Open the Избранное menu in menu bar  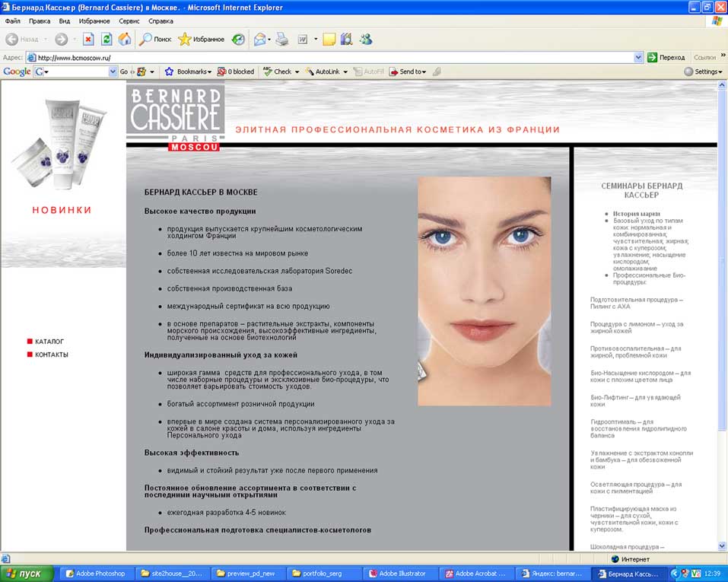click(x=94, y=21)
